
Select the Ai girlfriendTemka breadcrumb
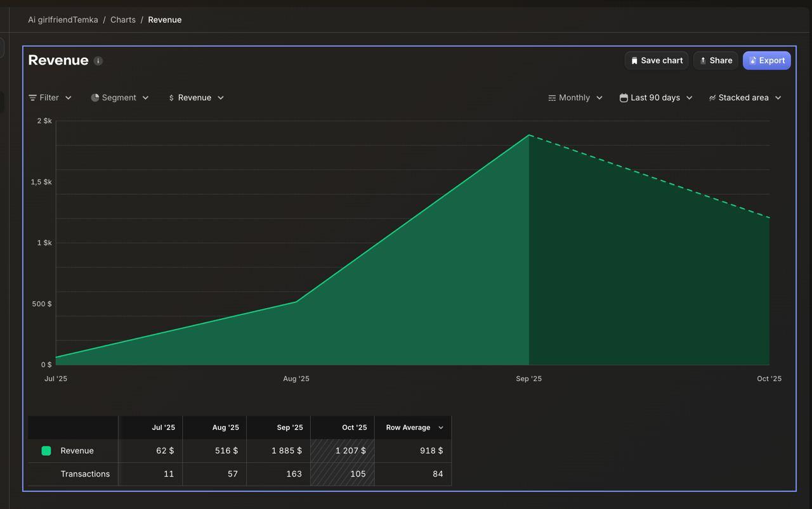click(63, 20)
